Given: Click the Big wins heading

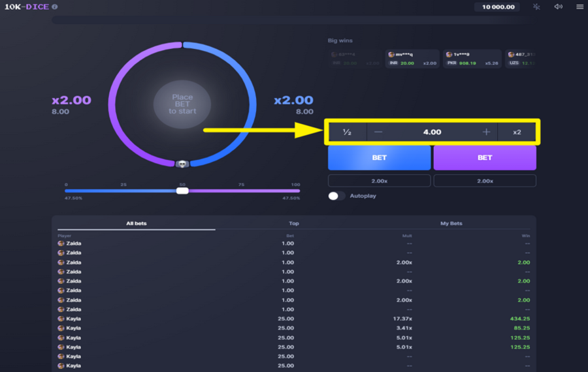Looking at the screenshot, I should (340, 40).
